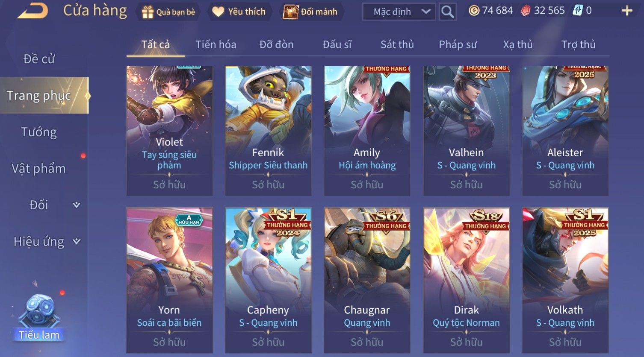The height and width of the screenshot is (357, 644).
Task: Open the Capheny S - Quang vinh card
Action: [268, 281]
